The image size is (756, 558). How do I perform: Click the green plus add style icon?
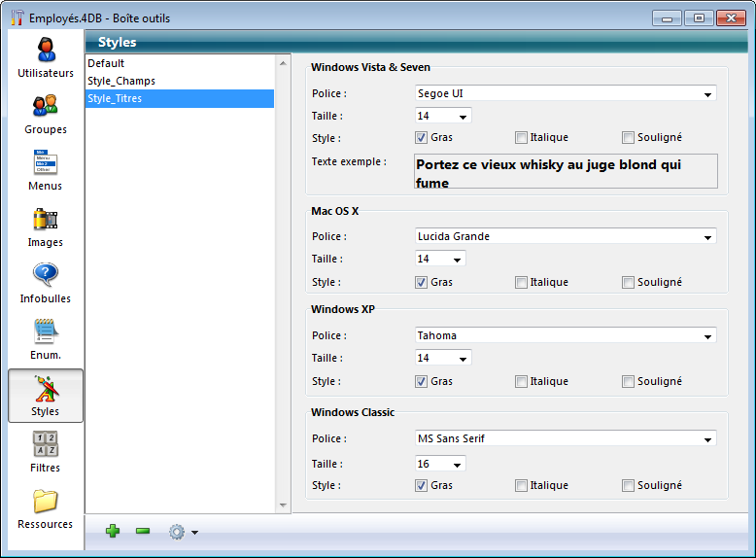113,531
